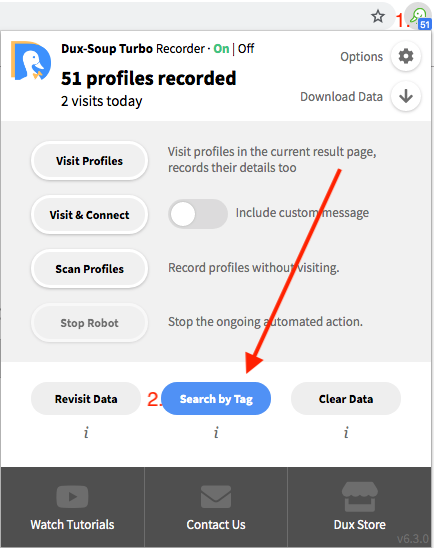
Task: Open Options via the gear icon
Action: (x=406, y=56)
